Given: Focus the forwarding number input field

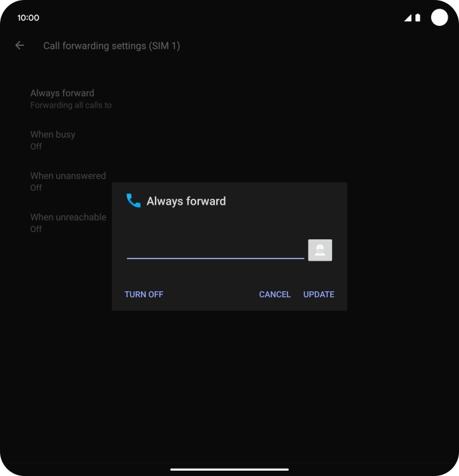Looking at the screenshot, I should point(215,250).
